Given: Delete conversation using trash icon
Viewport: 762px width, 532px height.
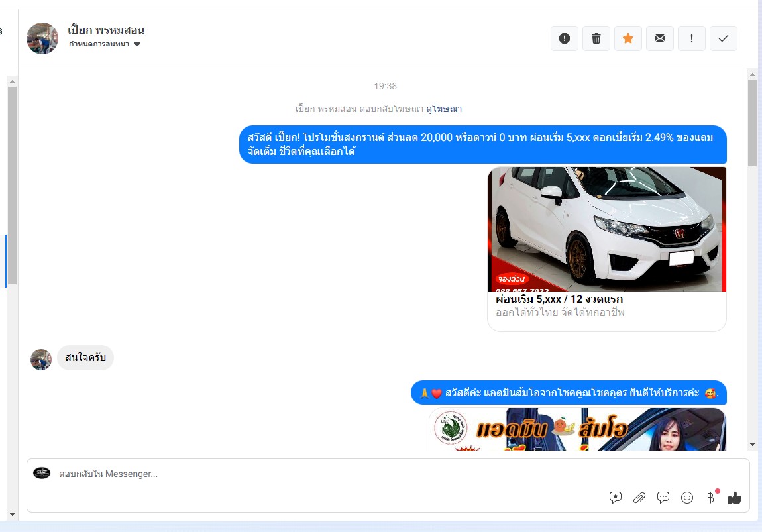Looking at the screenshot, I should (x=596, y=38).
